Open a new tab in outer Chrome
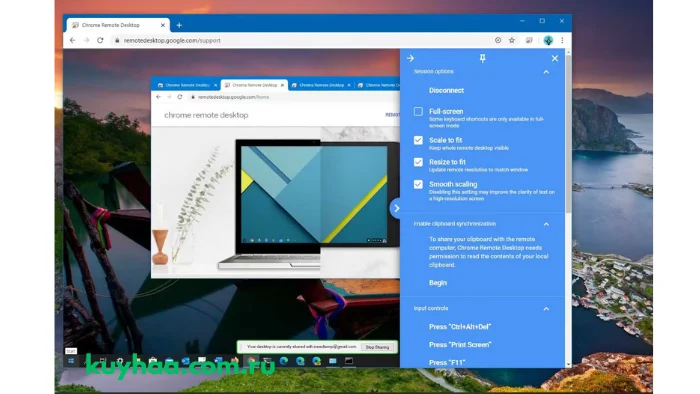Image resolution: width=700 pixels, height=394 pixels. [179, 25]
